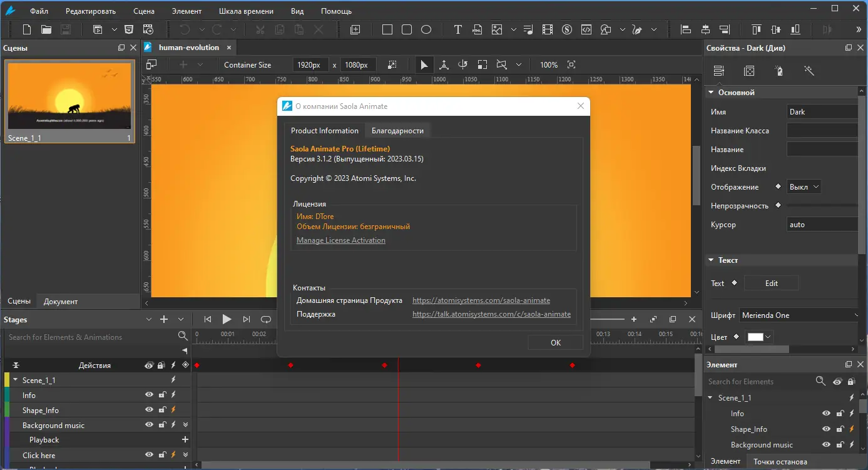868x470 pixels.
Task: Click the audio insert music note icon
Action: tap(528, 29)
